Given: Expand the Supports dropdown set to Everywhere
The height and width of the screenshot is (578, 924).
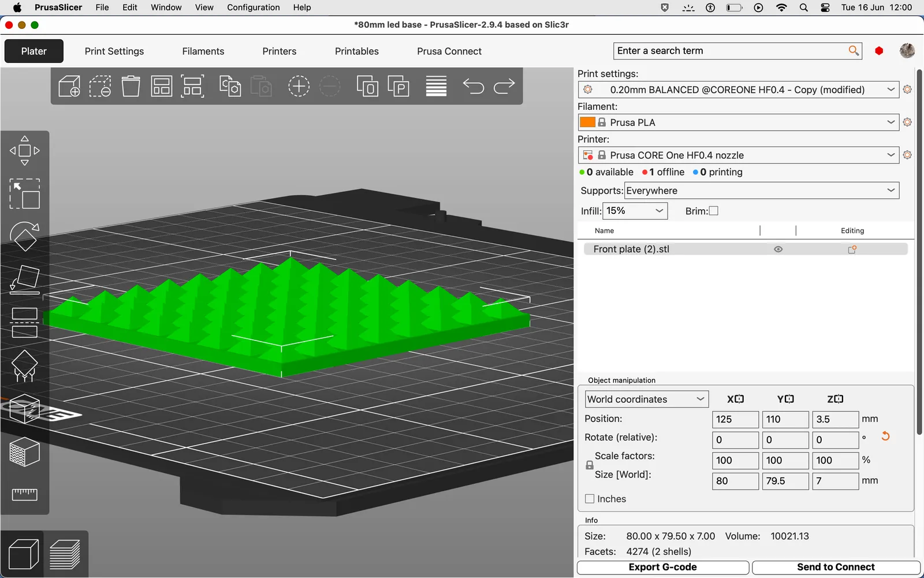Looking at the screenshot, I should pos(762,191).
